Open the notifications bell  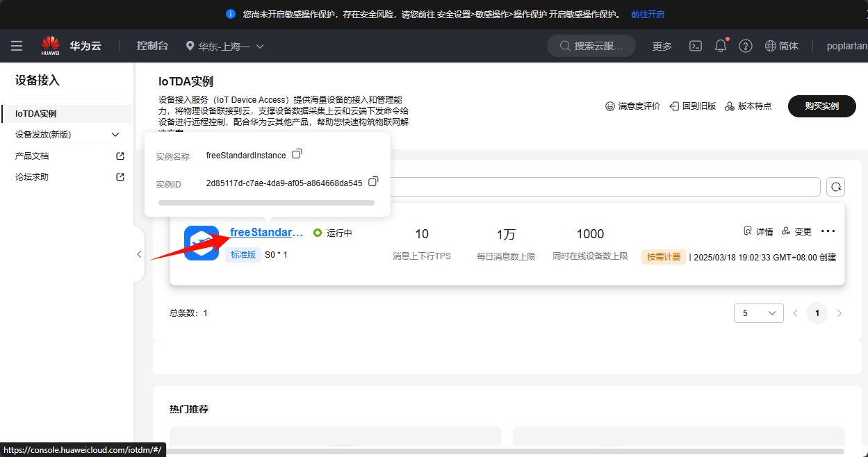[721, 46]
